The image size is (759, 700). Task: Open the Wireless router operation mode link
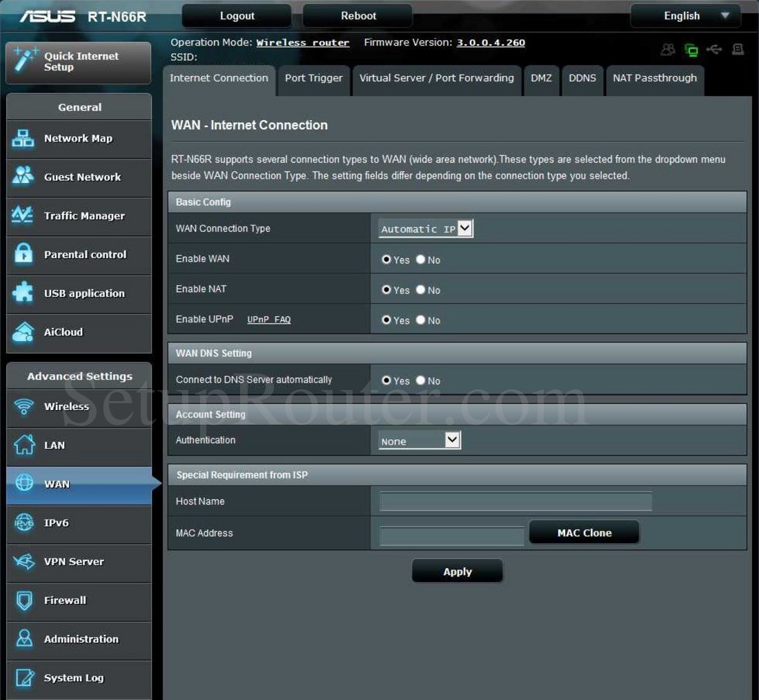[302, 43]
